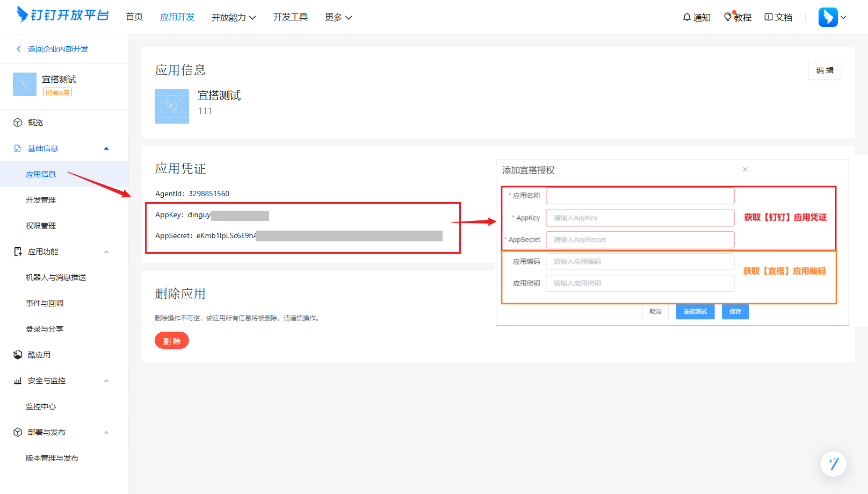
Task: Select the 应用开发 nav item
Action: point(177,17)
